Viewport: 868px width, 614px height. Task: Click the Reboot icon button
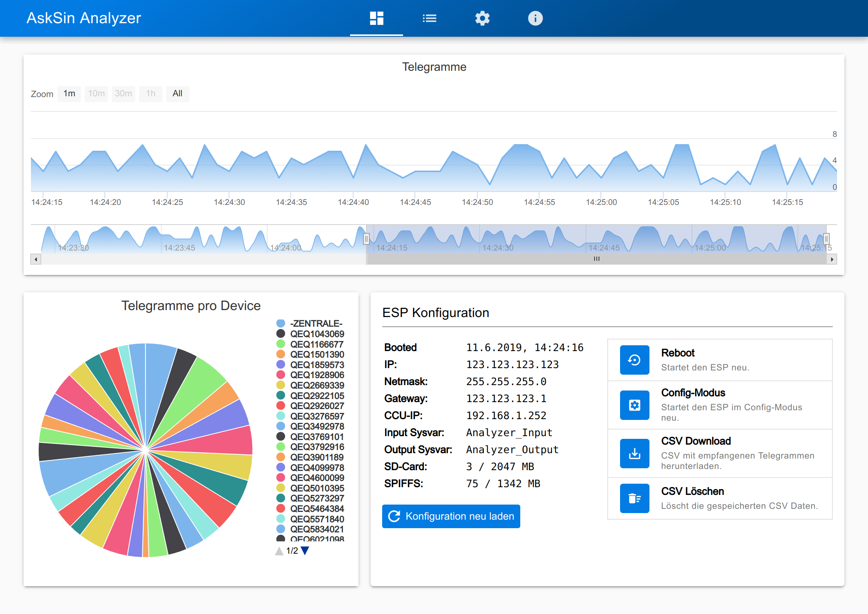pyautogui.click(x=634, y=360)
